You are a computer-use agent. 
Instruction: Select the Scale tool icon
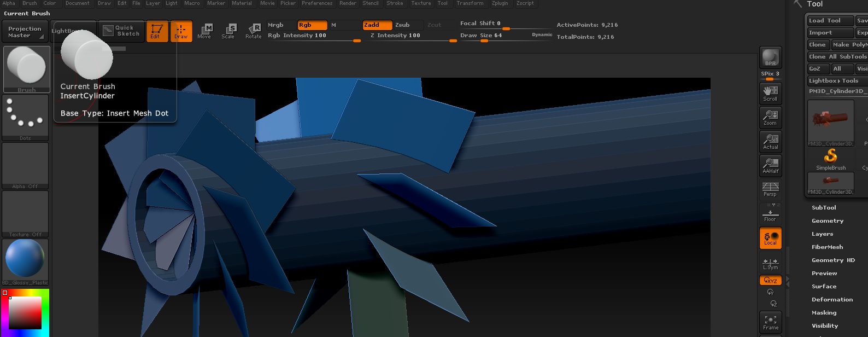tap(228, 31)
